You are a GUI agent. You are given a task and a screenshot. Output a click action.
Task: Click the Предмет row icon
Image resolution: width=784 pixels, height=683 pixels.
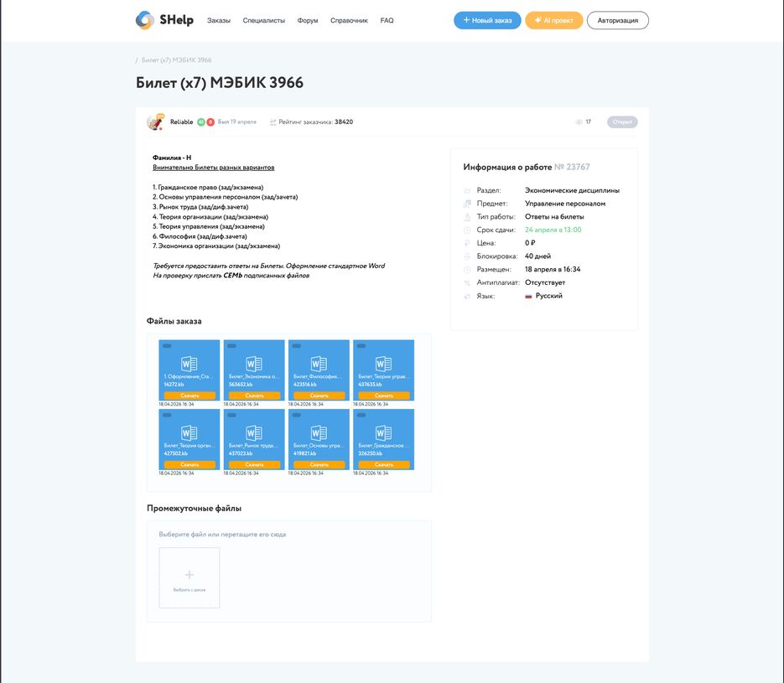(467, 204)
